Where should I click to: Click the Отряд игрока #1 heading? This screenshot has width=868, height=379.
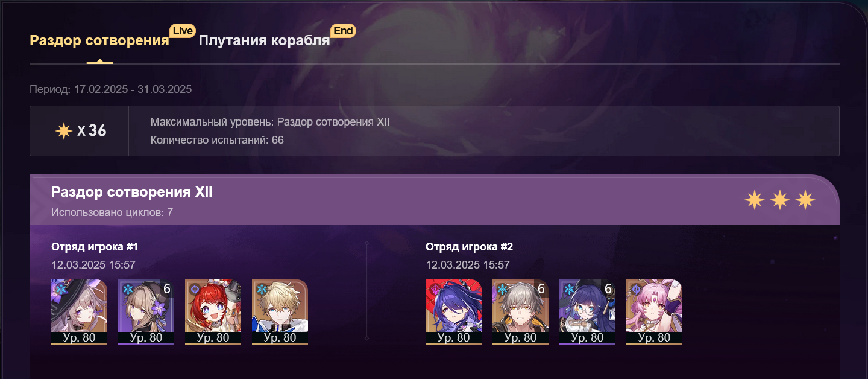point(95,247)
